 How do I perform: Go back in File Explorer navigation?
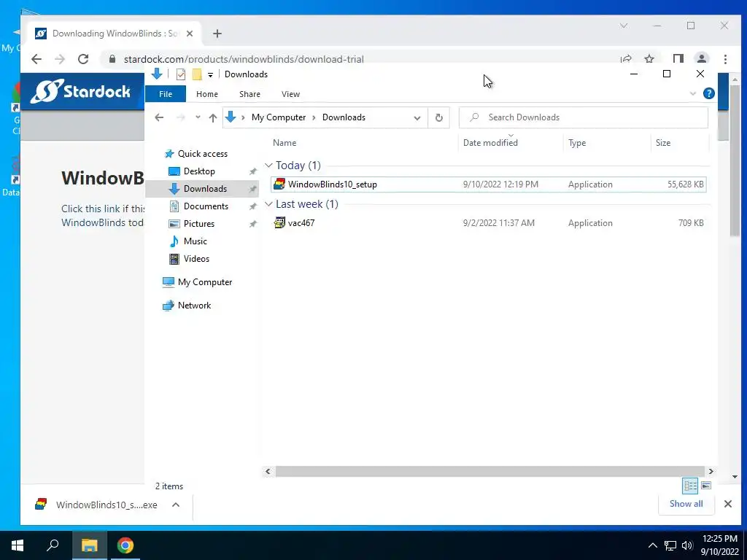point(159,117)
